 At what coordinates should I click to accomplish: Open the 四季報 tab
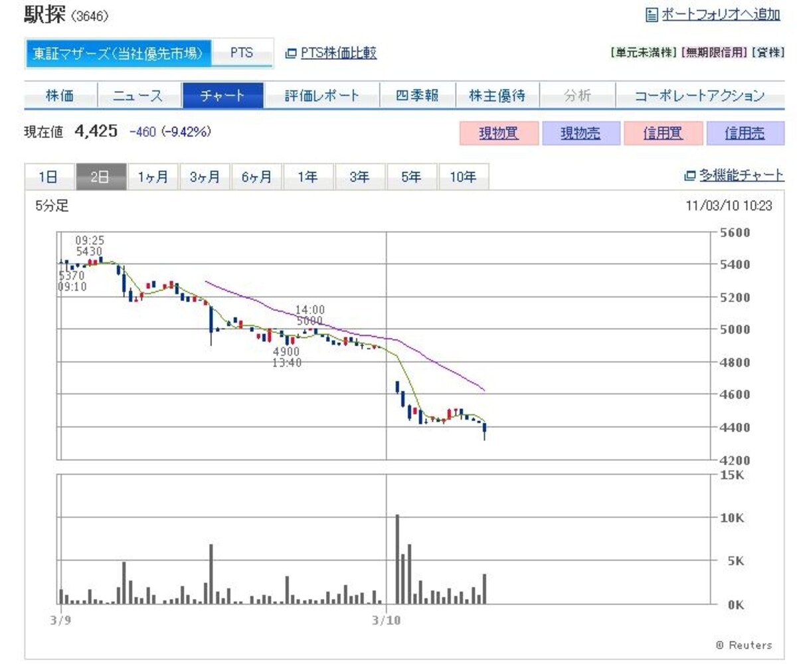(x=417, y=96)
